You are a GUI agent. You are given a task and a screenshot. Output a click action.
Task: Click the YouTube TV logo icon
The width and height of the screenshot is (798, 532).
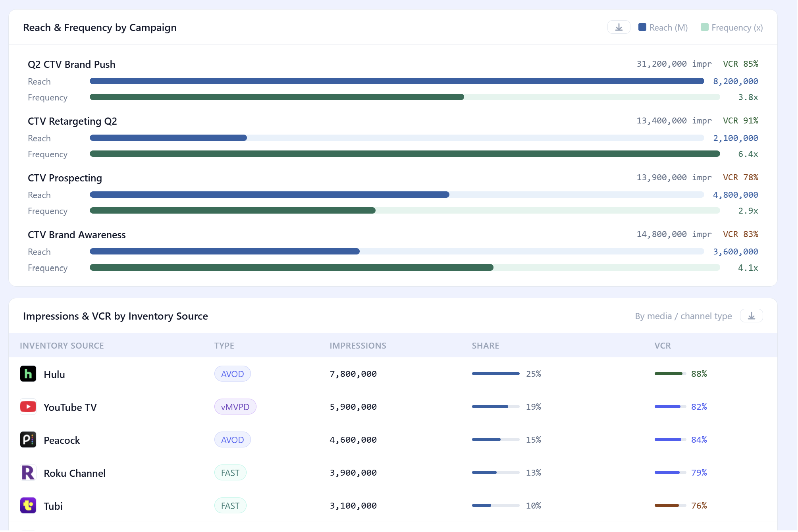[x=28, y=407]
